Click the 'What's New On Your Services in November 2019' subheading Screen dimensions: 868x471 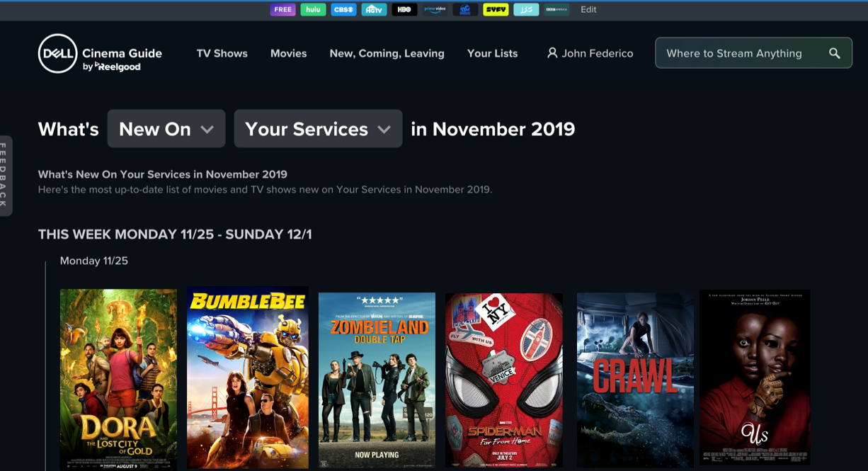(163, 174)
